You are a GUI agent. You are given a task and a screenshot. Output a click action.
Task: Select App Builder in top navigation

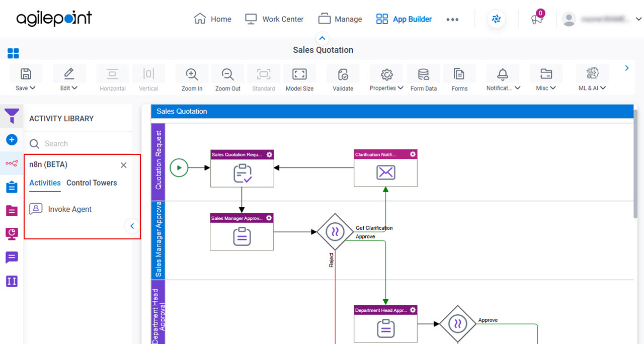pyautogui.click(x=404, y=19)
